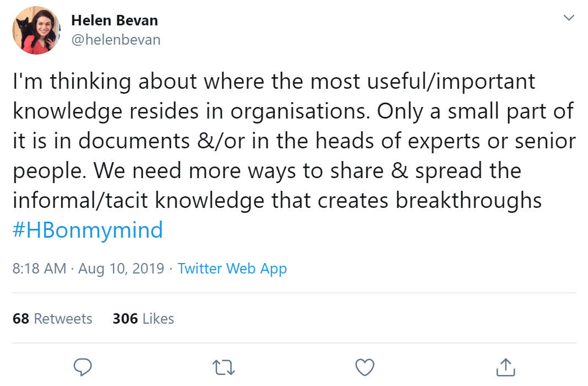588x386 pixels.
Task: Open the Twitter Web App source link
Action: point(232,269)
